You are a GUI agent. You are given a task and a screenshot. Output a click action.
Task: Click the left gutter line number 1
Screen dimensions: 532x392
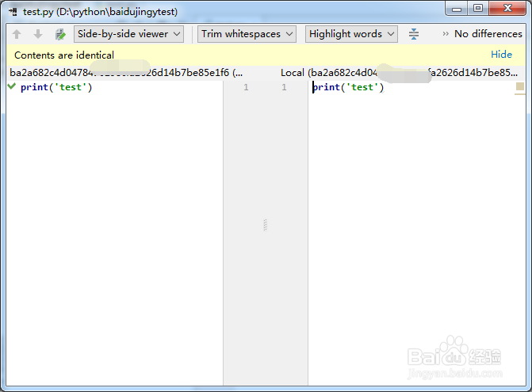[x=246, y=87]
